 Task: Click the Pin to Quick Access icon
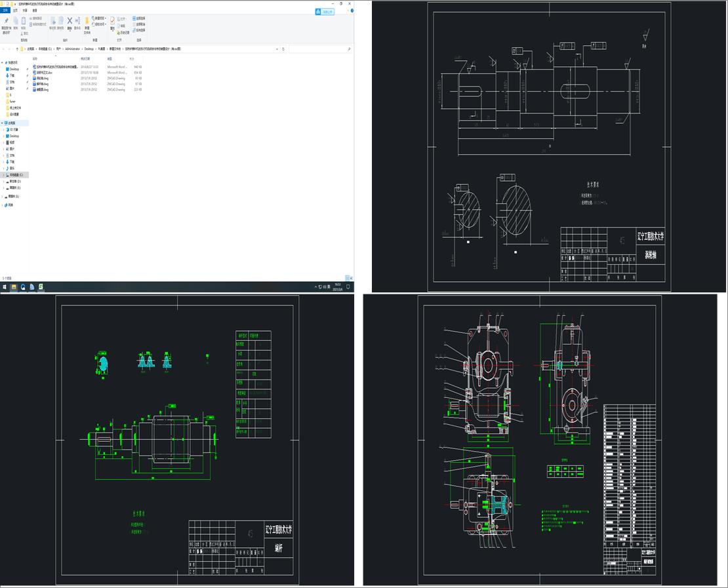click(5, 22)
